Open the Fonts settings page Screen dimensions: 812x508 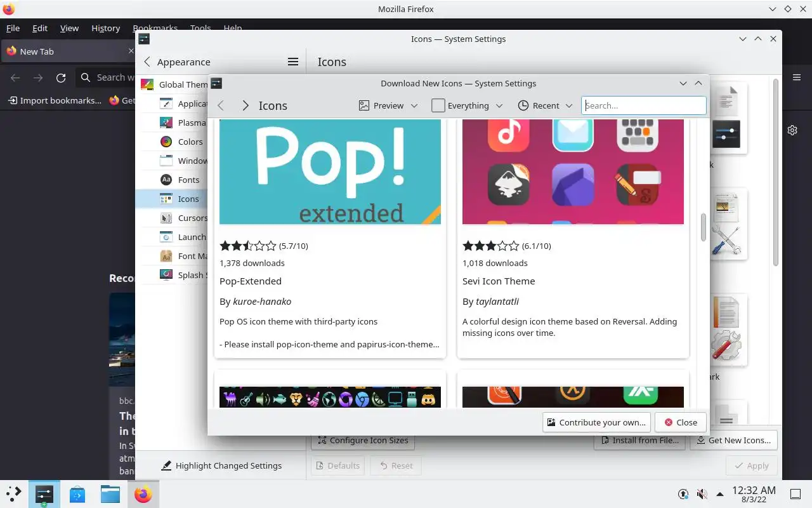tap(173, 180)
